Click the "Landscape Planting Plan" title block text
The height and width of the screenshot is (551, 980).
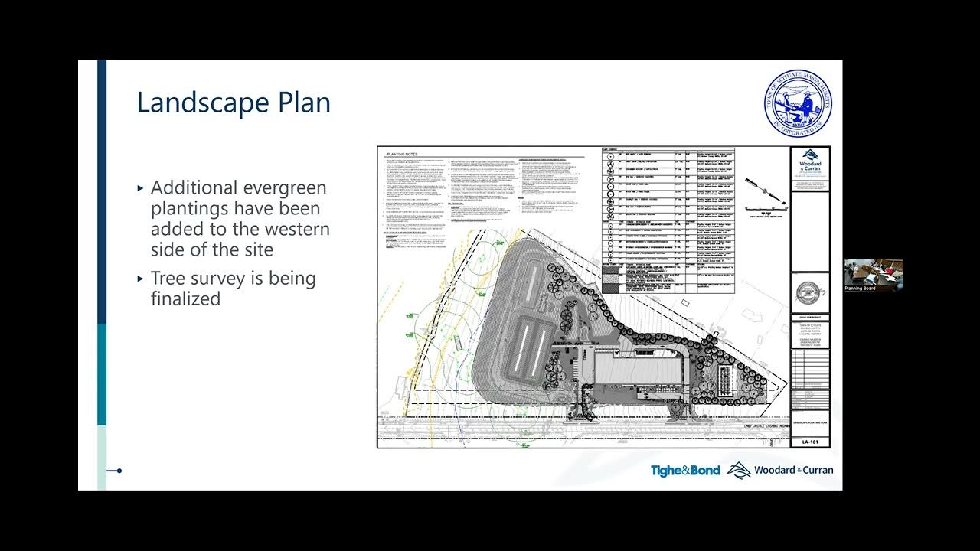tap(810, 422)
